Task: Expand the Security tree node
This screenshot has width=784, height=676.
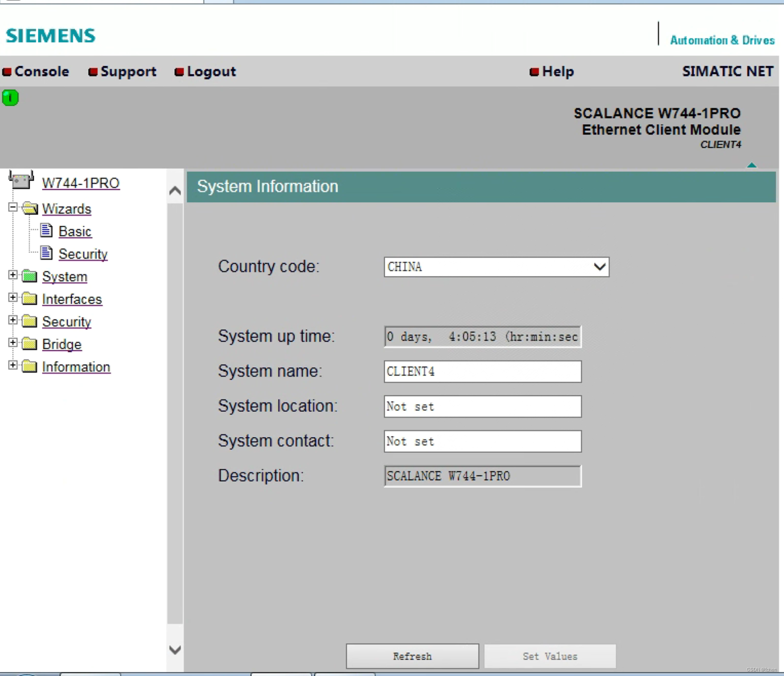Action: click(x=13, y=320)
